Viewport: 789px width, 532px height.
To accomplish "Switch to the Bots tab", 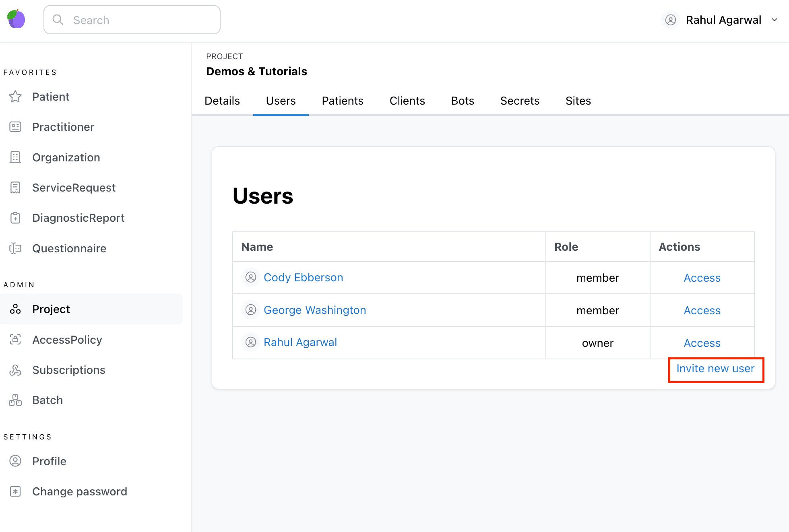I will pos(462,101).
